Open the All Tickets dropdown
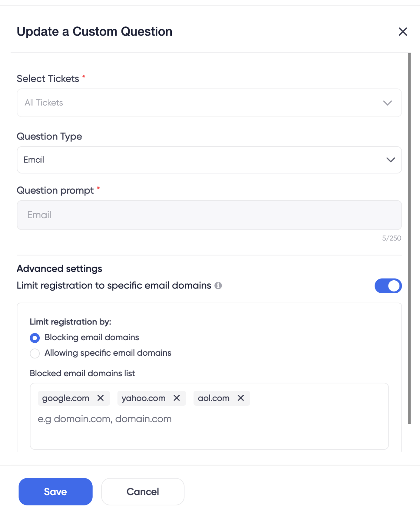This screenshot has height=514, width=420. (206, 103)
